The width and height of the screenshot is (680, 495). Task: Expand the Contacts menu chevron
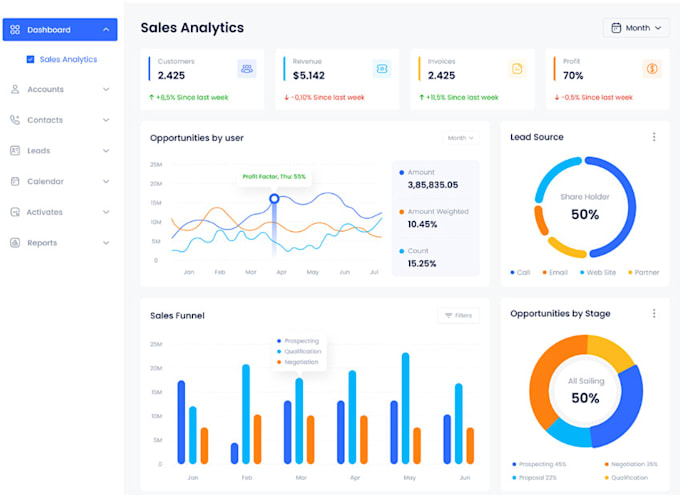pyautogui.click(x=106, y=120)
